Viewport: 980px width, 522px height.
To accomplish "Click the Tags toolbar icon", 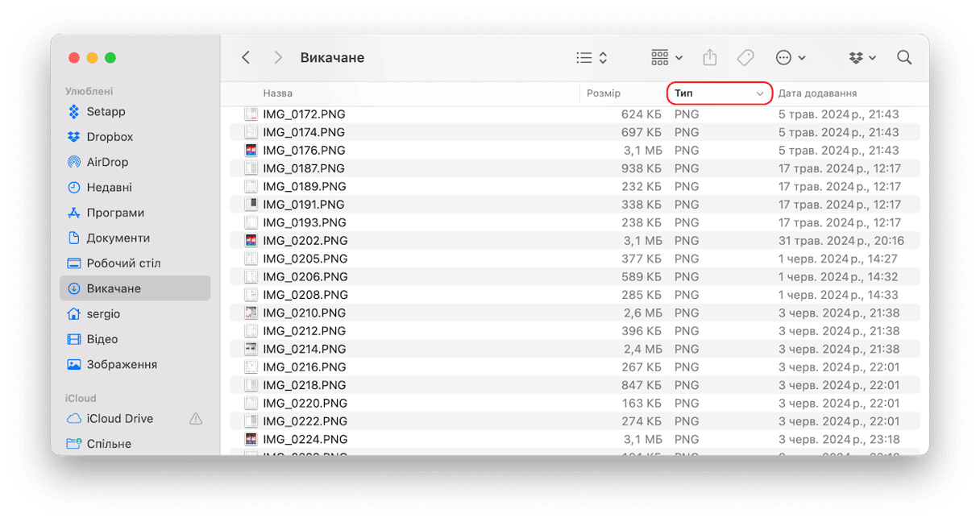I will point(745,57).
